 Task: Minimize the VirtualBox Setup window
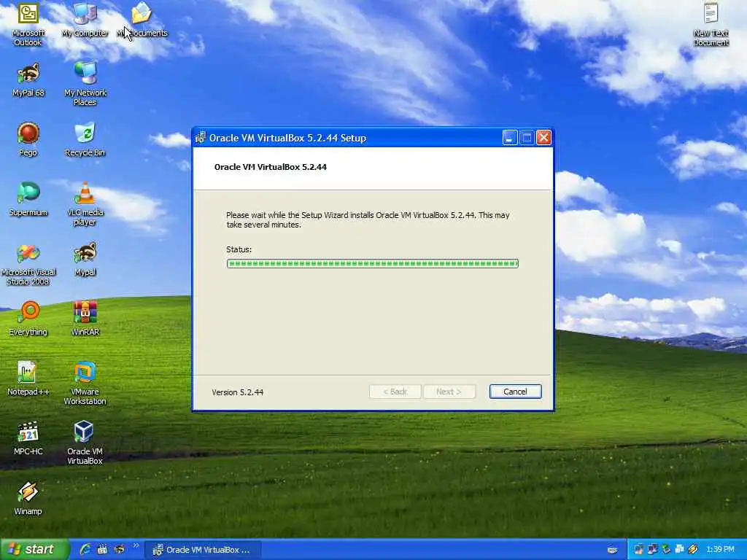[509, 138]
